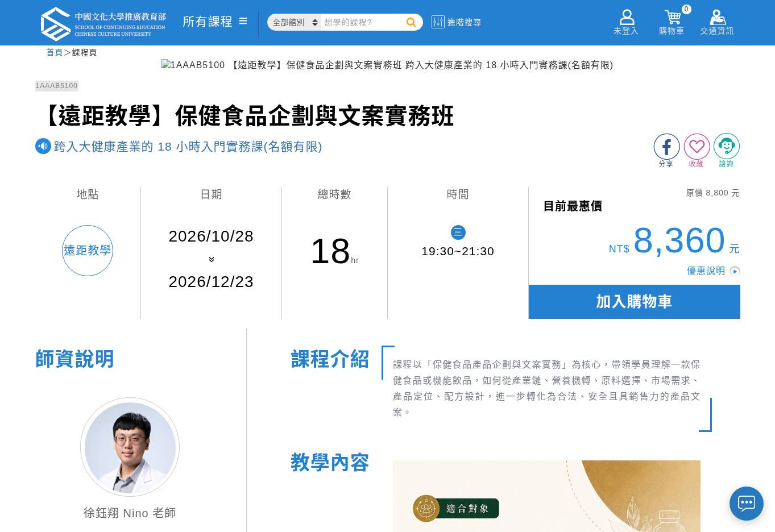The height and width of the screenshot is (532, 775).
Task: Open the 所有課程 hamburger menu
Action: click(x=215, y=22)
